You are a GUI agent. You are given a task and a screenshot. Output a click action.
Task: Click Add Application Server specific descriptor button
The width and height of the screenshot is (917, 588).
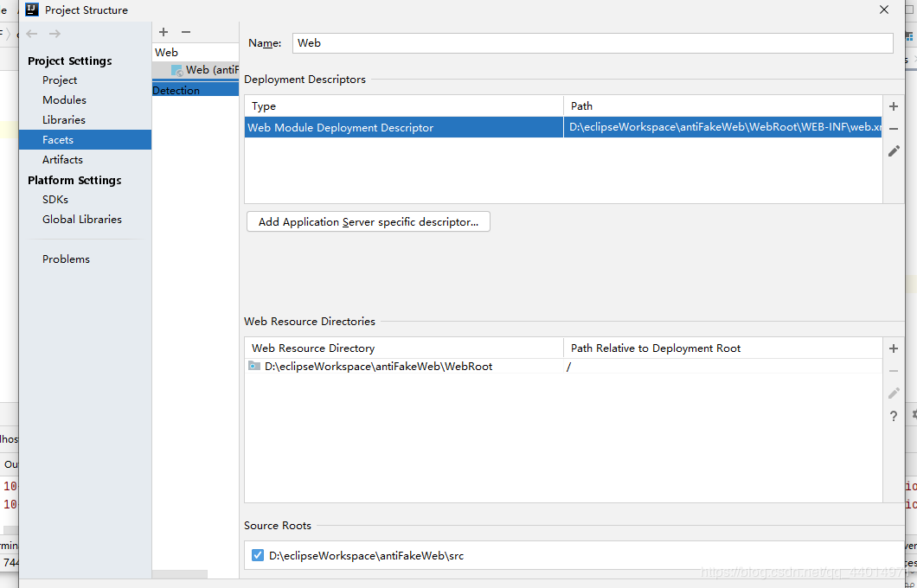tap(369, 222)
